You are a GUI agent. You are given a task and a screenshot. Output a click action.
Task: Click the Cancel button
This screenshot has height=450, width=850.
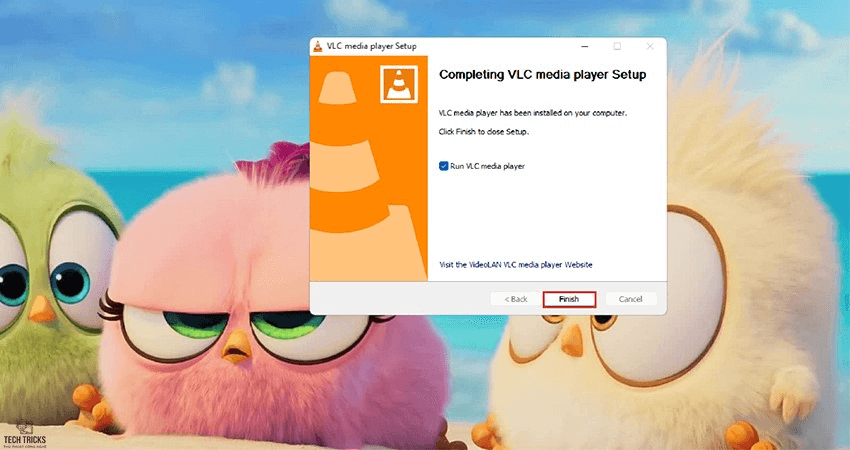630,299
